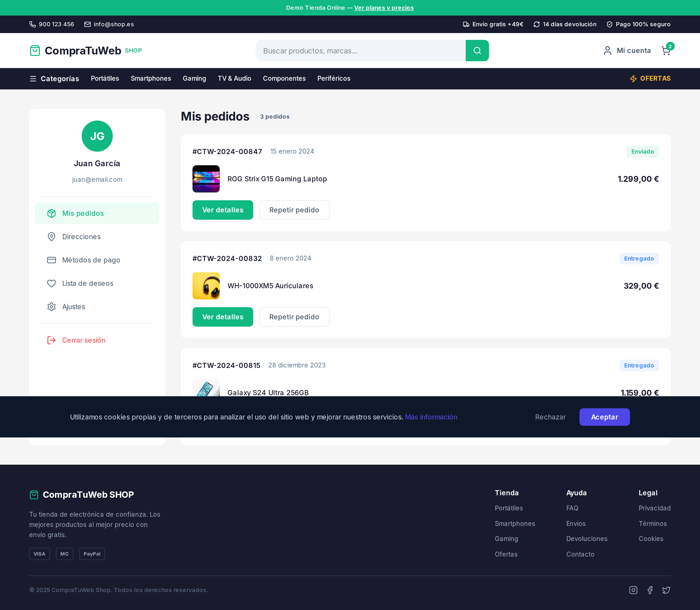This screenshot has width=700, height=610.
Task: Focus the Buscar productos search field
Action: coord(360,51)
